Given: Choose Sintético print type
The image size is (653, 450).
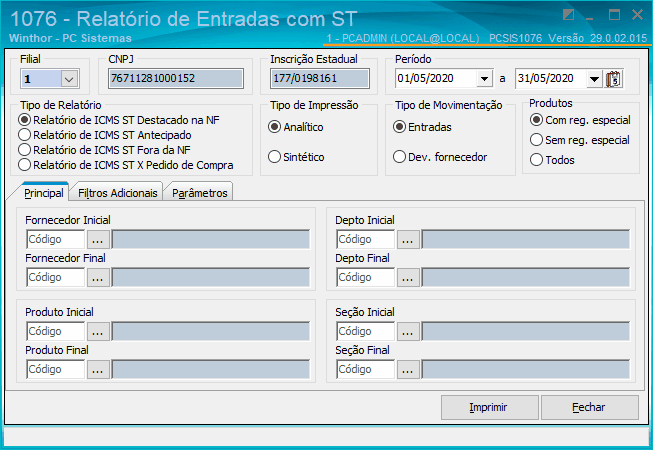Looking at the screenshot, I should (296, 157).
